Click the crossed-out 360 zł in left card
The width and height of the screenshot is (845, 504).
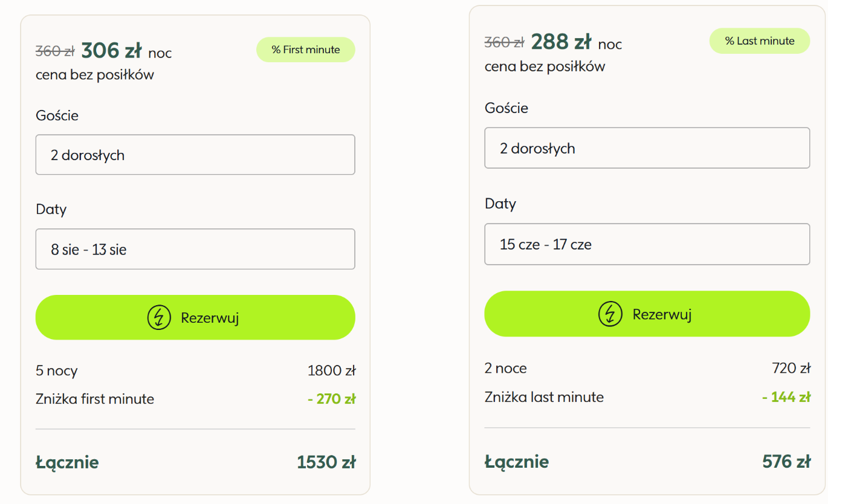54,52
